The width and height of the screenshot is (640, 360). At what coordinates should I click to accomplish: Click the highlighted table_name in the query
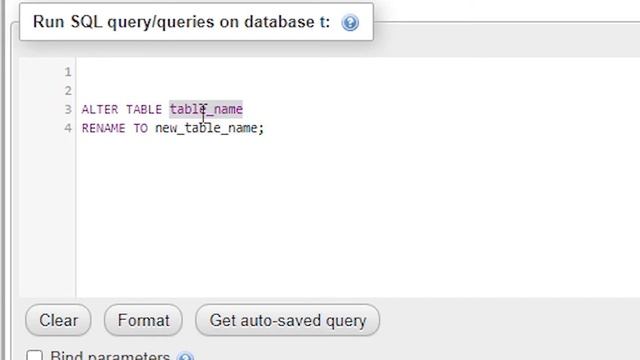[x=206, y=109]
